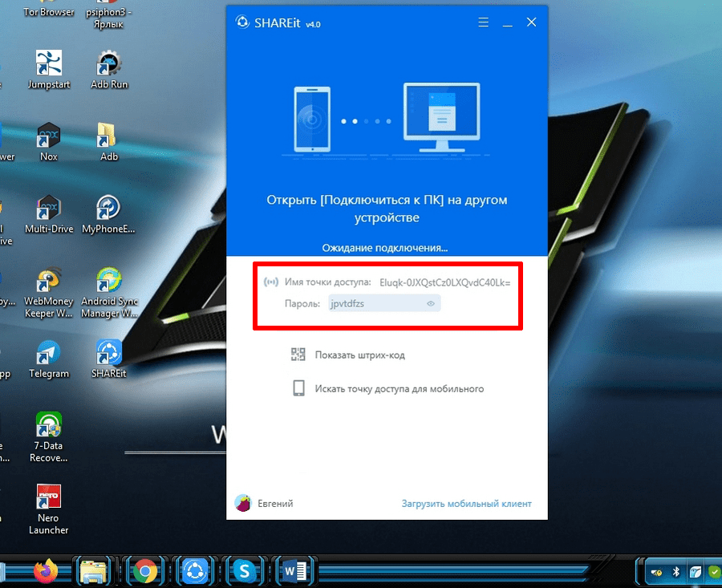The width and height of the screenshot is (722, 588).
Task: Toggle password visibility eye icon
Action: [431, 303]
